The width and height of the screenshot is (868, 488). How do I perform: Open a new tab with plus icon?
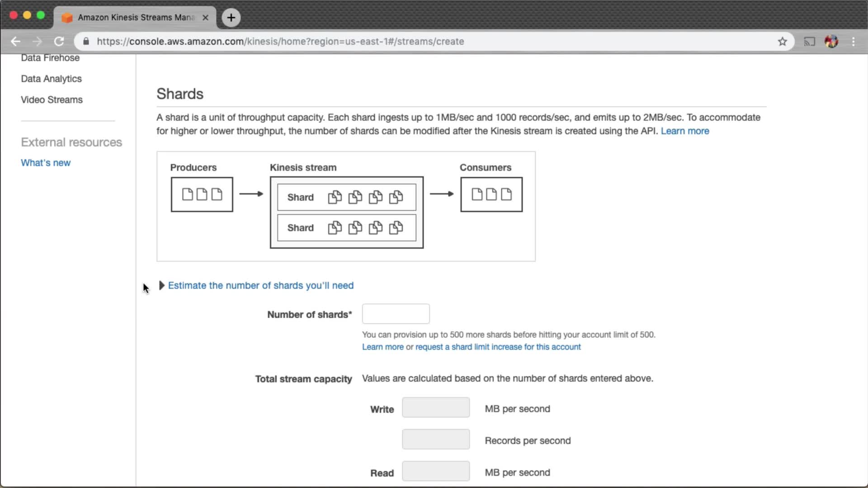(231, 18)
